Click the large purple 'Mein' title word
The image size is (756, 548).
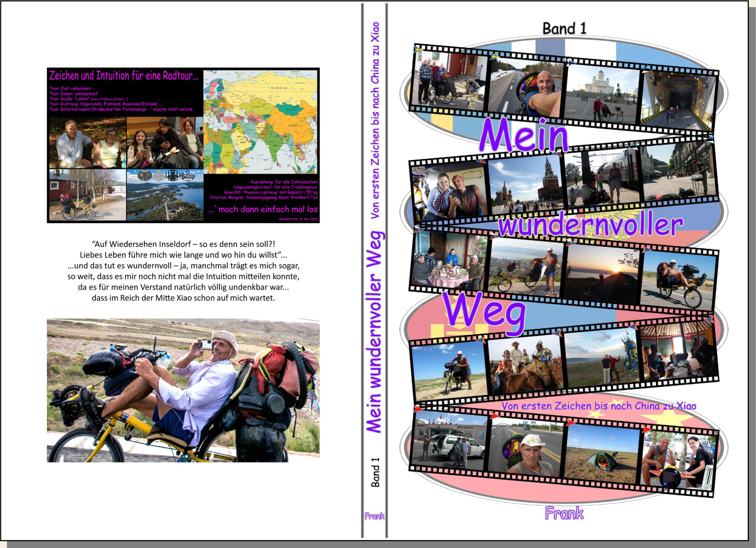click(x=523, y=135)
